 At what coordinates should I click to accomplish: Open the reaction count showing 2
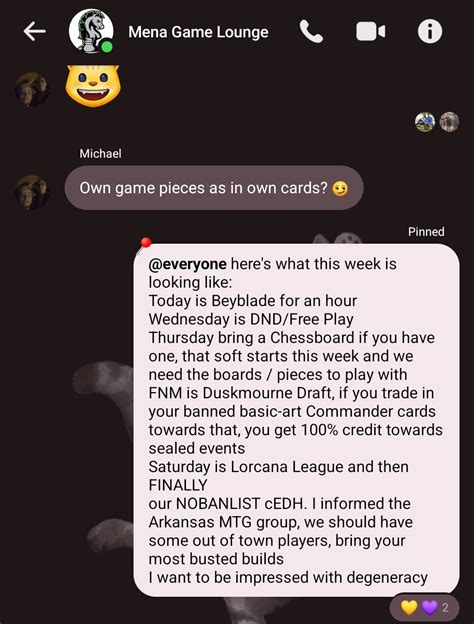point(445,608)
